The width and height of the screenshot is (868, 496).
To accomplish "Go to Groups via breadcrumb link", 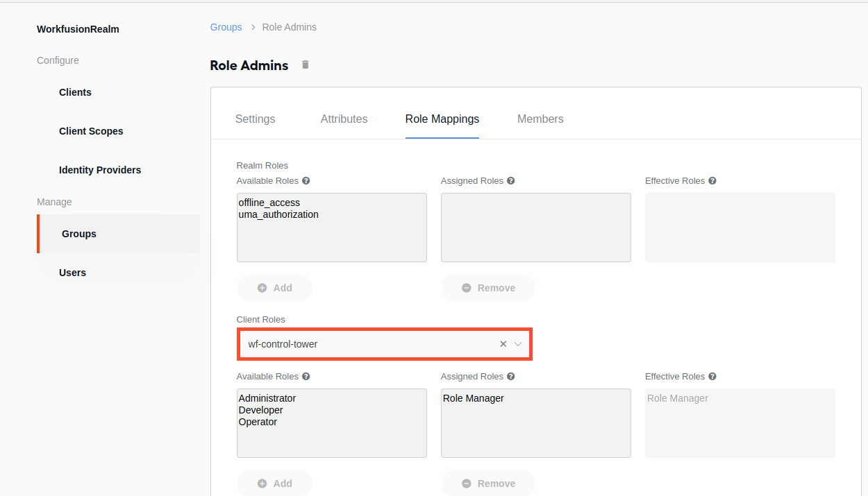I will coord(226,27).
